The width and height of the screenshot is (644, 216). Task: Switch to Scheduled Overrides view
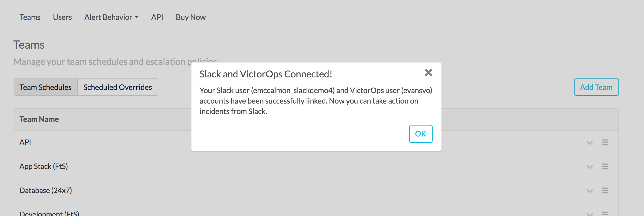(x=118, y=87)
